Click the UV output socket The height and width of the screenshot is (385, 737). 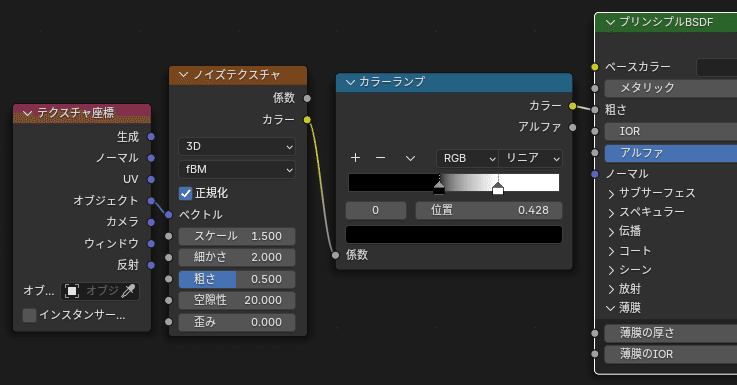pos(151,180)
